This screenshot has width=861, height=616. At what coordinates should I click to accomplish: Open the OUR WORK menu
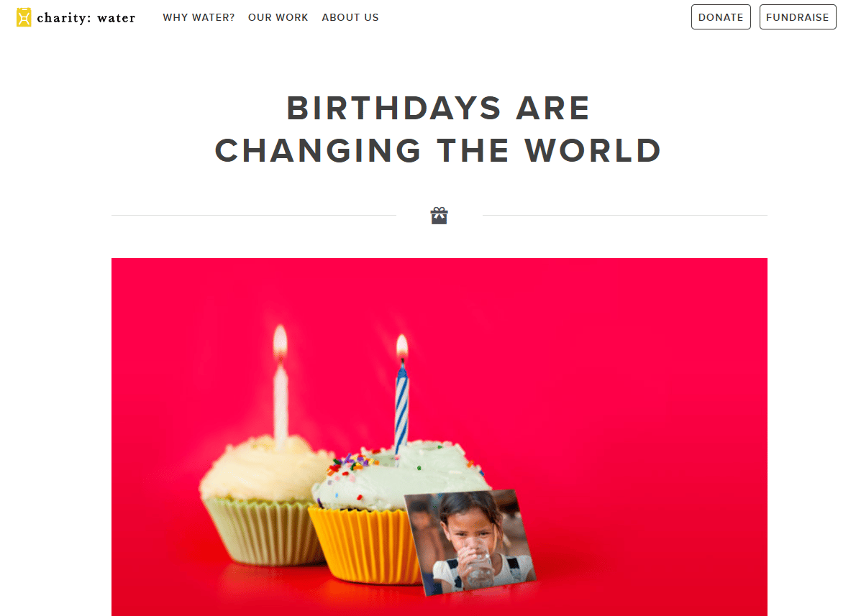[x=278, y=17]
